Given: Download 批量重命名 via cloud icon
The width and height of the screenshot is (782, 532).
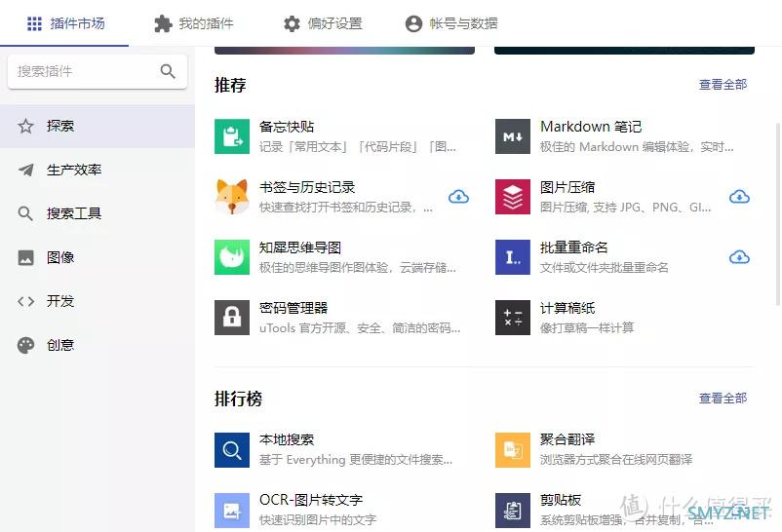Looking at the screenshot, I should (x=739, y=257).
